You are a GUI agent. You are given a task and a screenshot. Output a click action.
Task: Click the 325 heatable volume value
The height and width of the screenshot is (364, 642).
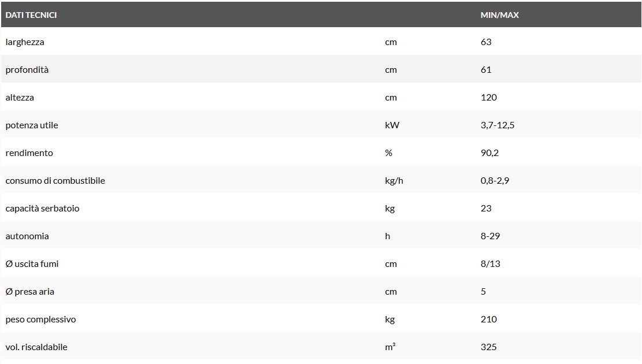click(488, 347)
